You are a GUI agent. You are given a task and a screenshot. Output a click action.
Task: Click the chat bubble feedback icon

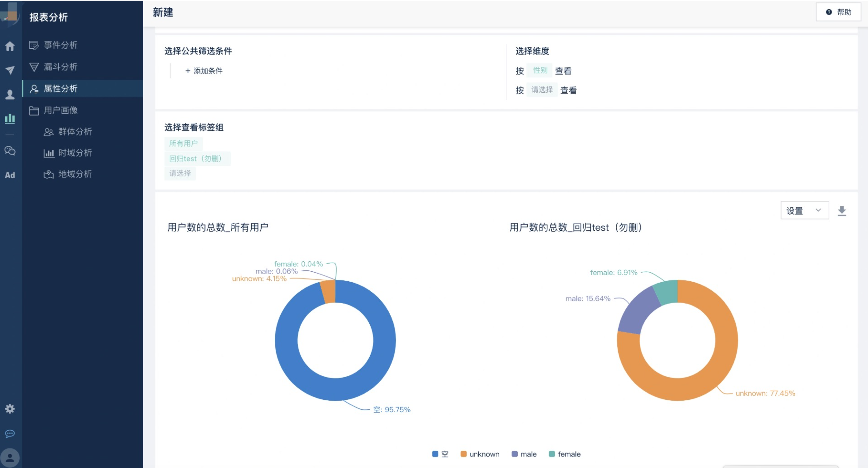click(x=10, y=433)
